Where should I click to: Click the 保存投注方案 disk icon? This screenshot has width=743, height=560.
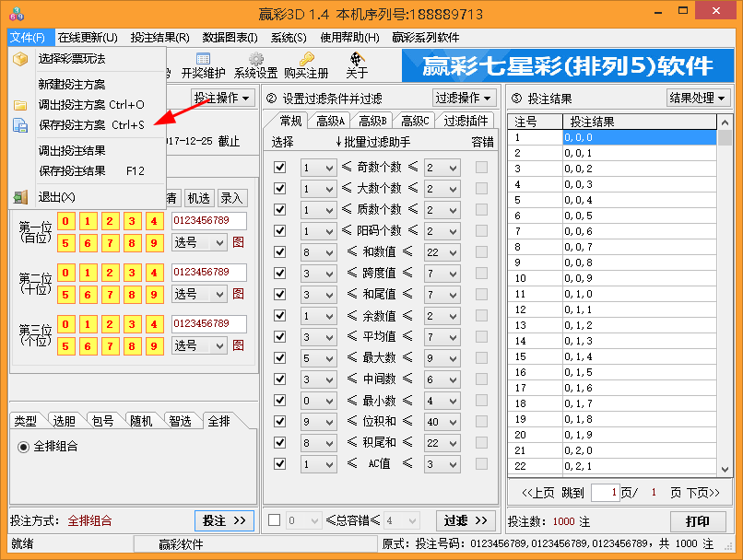(20, 125)
